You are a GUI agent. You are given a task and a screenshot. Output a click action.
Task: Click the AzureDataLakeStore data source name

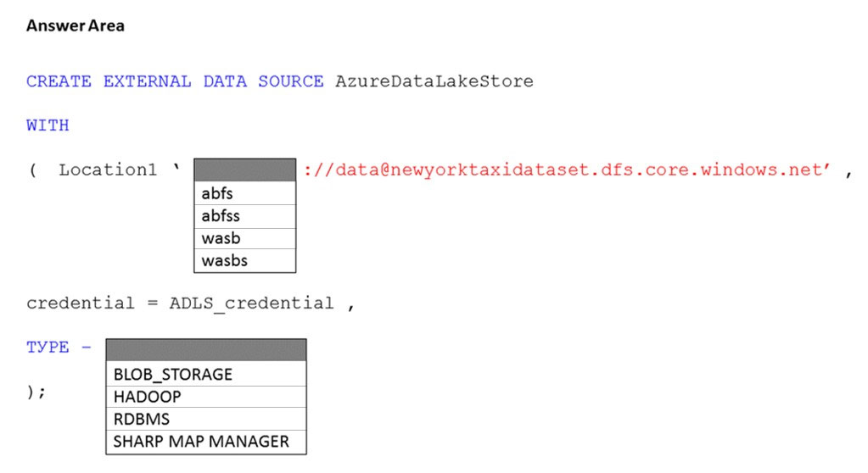click(x=434, y=81)
